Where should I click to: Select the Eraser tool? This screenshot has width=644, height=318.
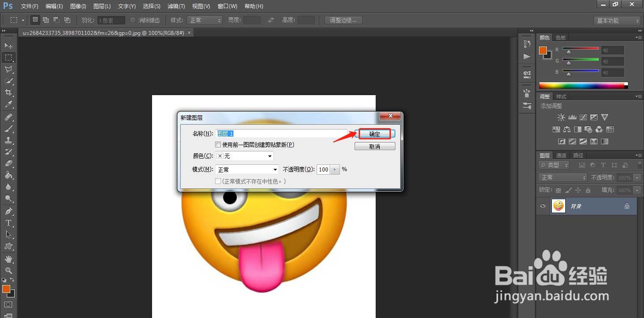[8, 163]
